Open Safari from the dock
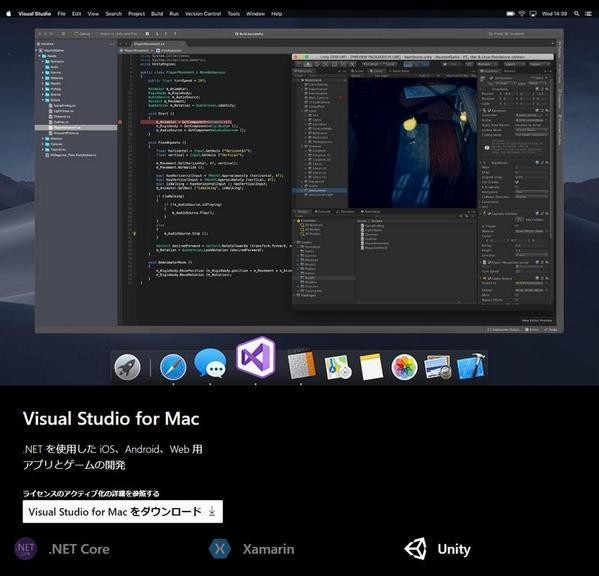Image resolution: width=599 pixels, height=576 pixels. pyautogui.click(x=173, y=367)
